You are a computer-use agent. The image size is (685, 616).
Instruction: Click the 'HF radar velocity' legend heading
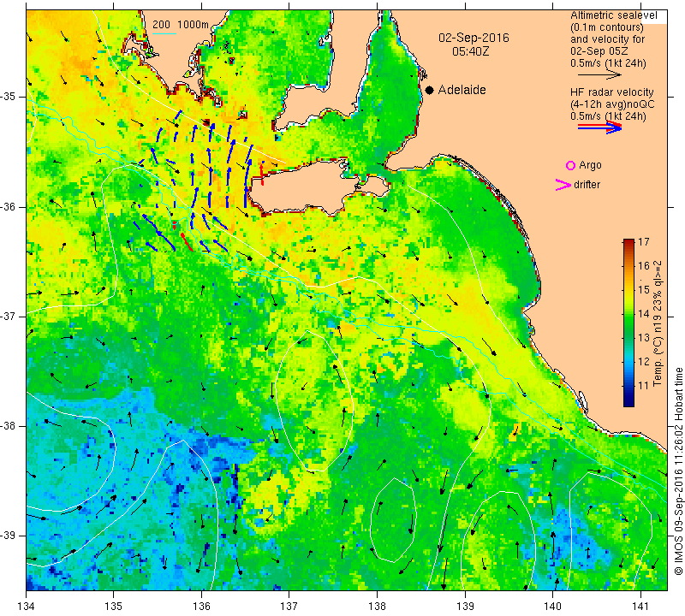[x=611, y=92]
